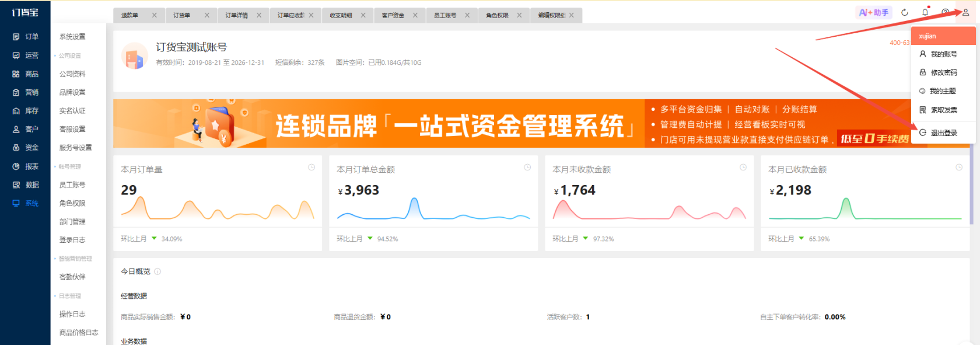This screenshot has height=345, width=980.
Task: Open the 库存 inventory section
Action: (x=25, y=111)
